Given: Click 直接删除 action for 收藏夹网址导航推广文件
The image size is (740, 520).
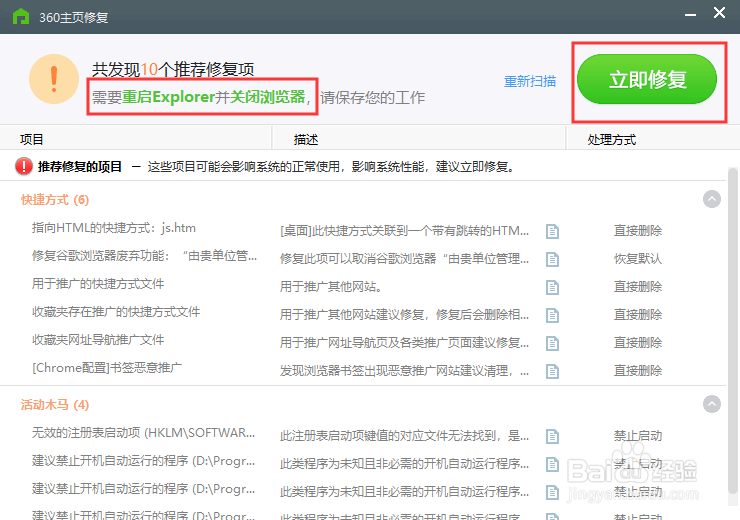Looking at the screenshot, I should tap(638, 343).
